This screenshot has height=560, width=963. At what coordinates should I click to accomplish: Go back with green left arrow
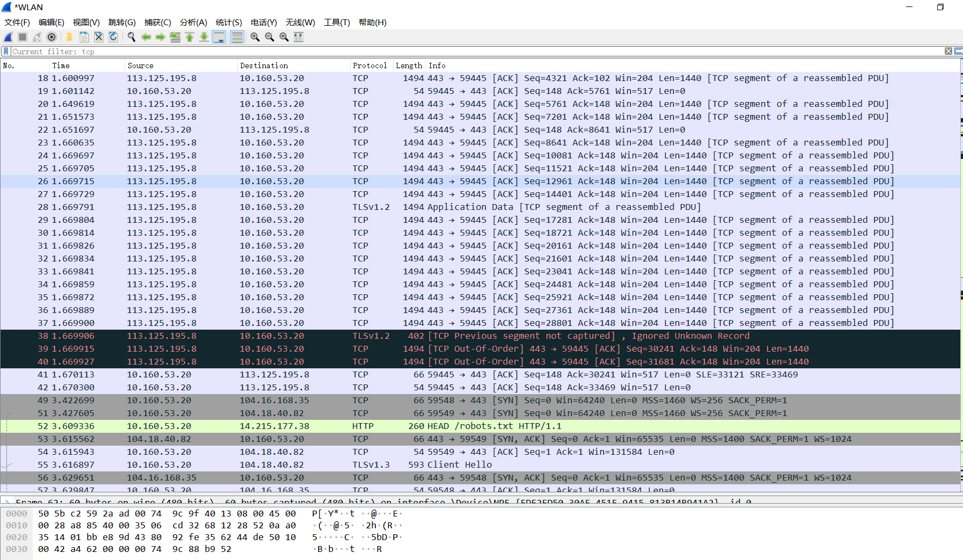click(146, 37)
